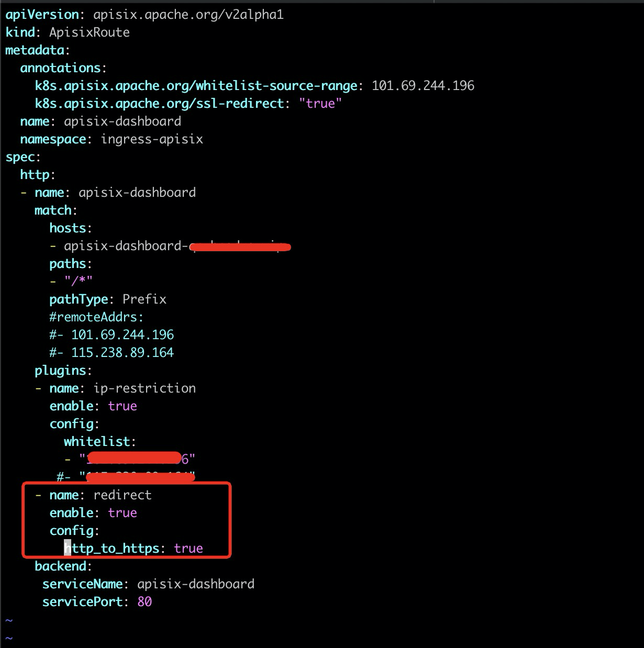Click the serviceName key

(82, 584)
